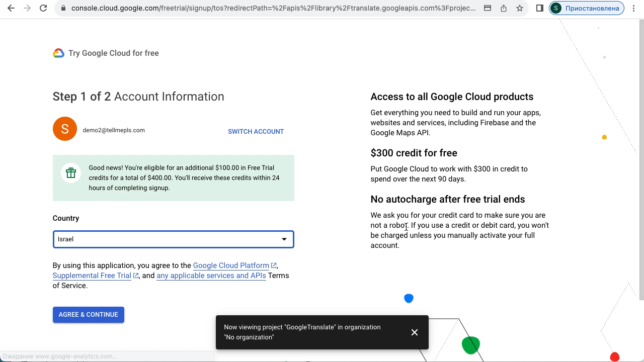Open Google Cloud Platform terms link
The image size is (644, 362).
pyautogui.click(x=231, y=265)
